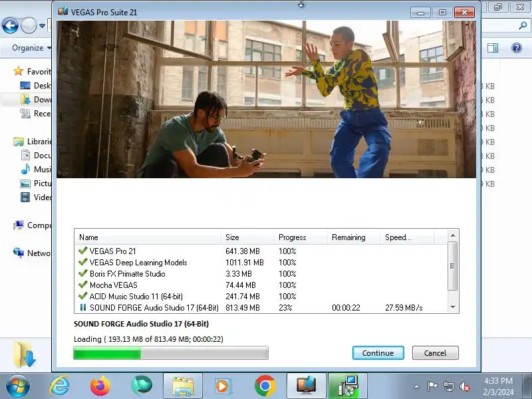Click the pause icon beside SOUND FORGE Audio Studio
This screenshot has height=399, width=532.
coord(82,307)
